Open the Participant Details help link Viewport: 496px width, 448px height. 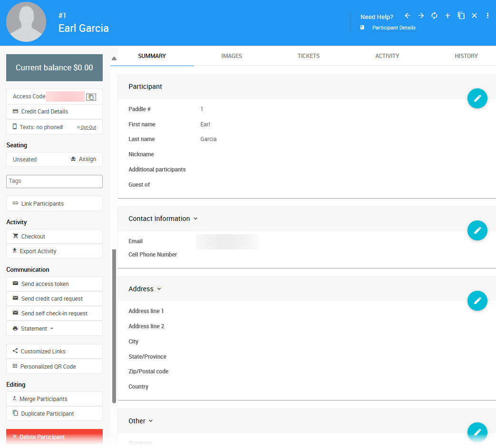(x=393, y=28)
